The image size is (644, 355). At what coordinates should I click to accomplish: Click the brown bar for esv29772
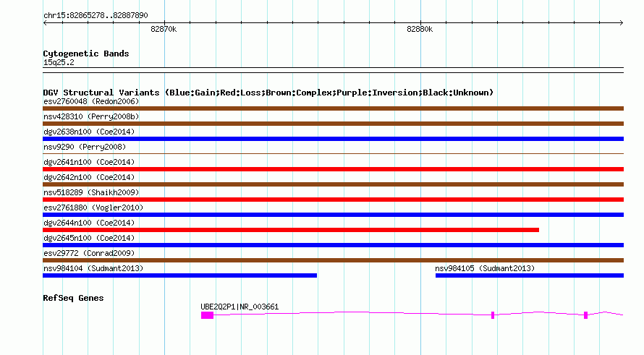333,260
